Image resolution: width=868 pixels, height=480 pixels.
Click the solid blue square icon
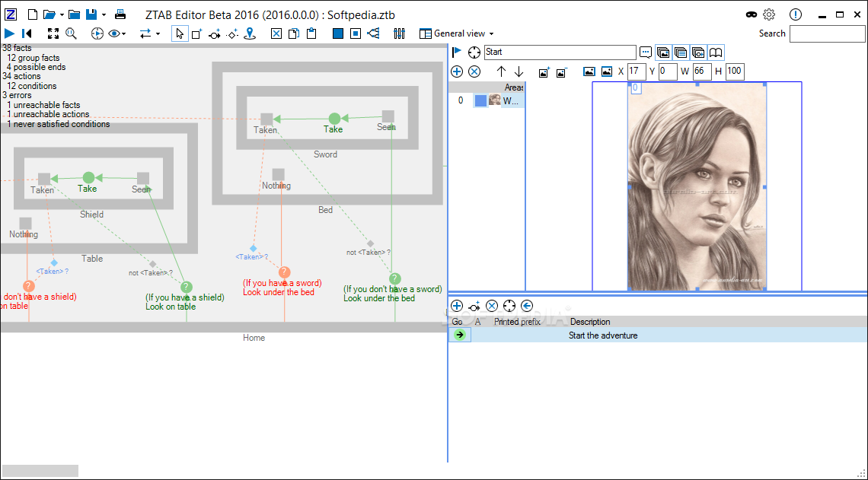click(337, 33)
